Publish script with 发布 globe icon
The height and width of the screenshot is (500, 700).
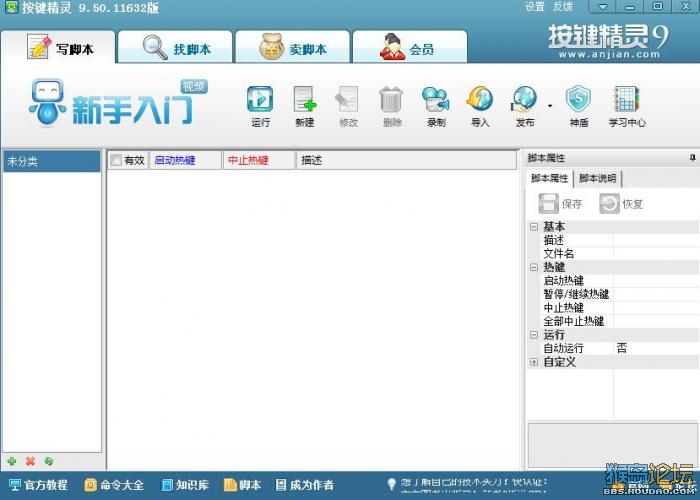(x=525, y=106)
